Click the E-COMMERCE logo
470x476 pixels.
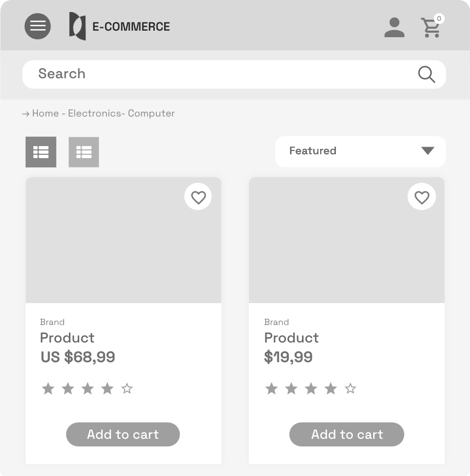coord(119,26)
